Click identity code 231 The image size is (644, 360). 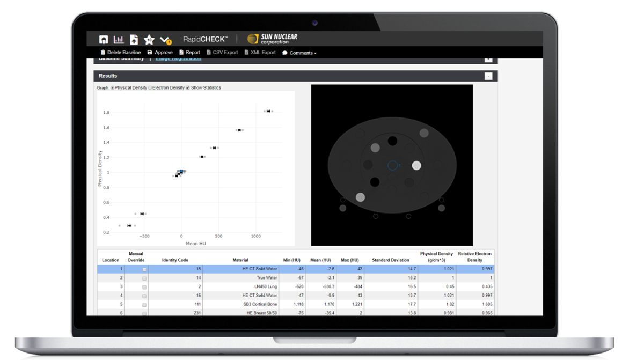(197, 313)
